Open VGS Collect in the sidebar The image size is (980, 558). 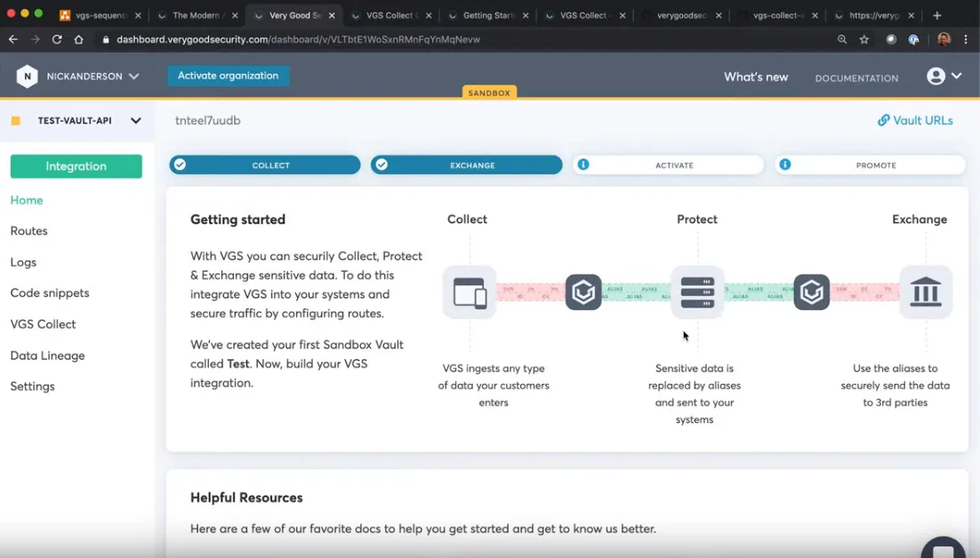click(x=43, y=324)
